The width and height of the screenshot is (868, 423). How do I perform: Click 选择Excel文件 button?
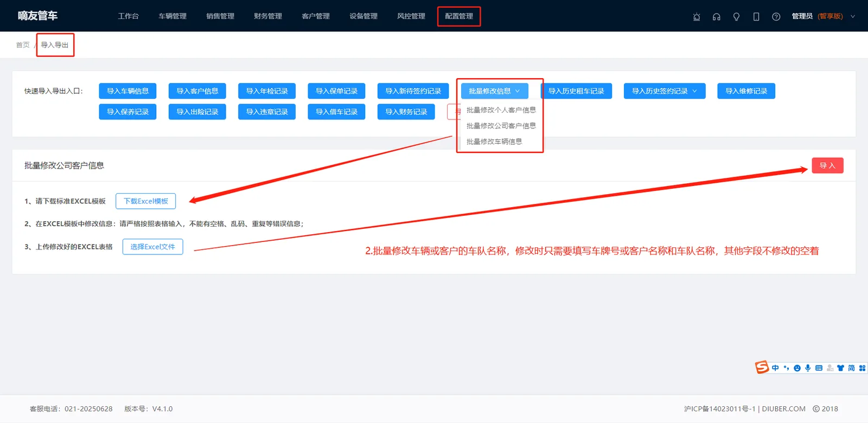152,247
